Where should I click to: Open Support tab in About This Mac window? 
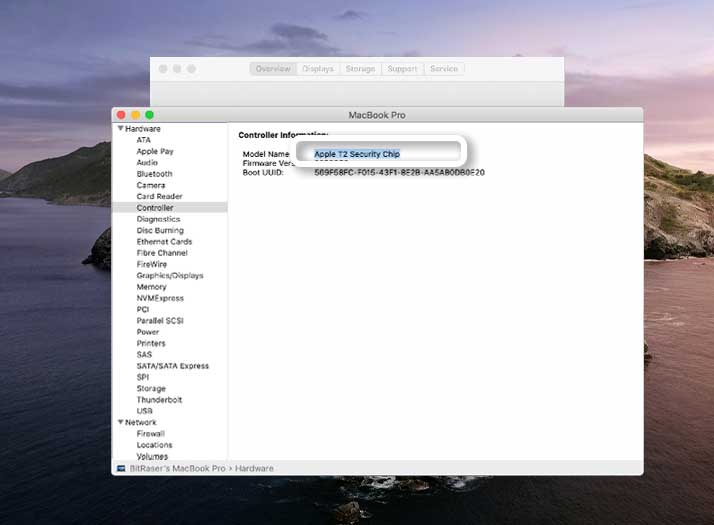[403, 69]
